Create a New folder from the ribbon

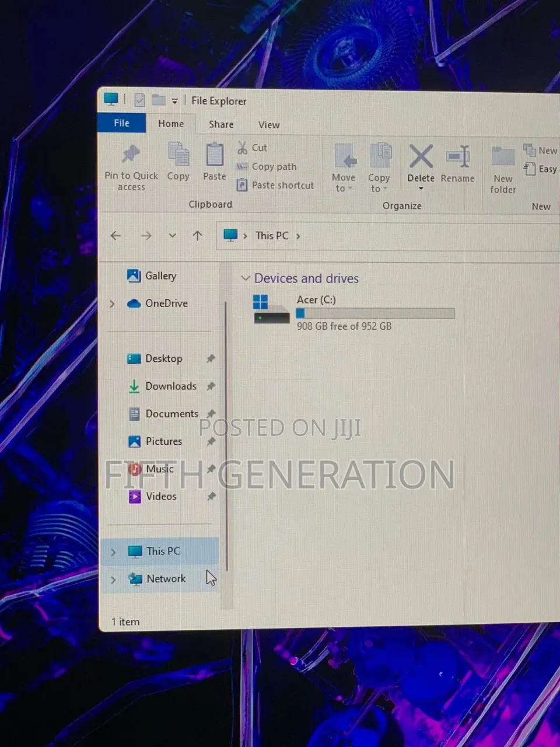(x=503, y=170)
